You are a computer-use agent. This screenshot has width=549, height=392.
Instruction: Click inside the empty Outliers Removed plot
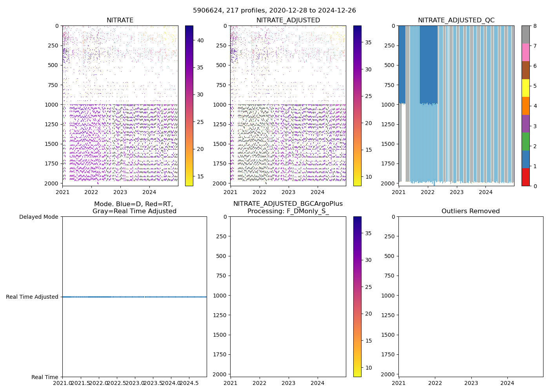point(471,297)
